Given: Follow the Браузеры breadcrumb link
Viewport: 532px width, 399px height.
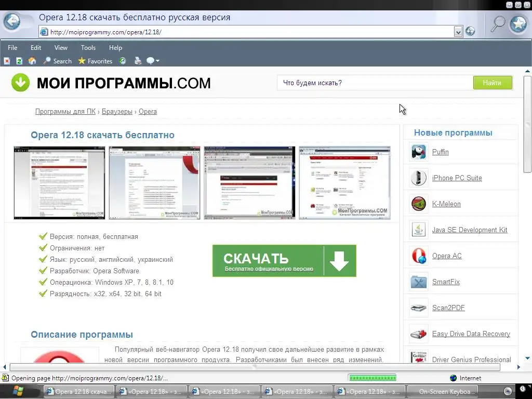Looking at the screenshot, I should click(x=117, y=111).
